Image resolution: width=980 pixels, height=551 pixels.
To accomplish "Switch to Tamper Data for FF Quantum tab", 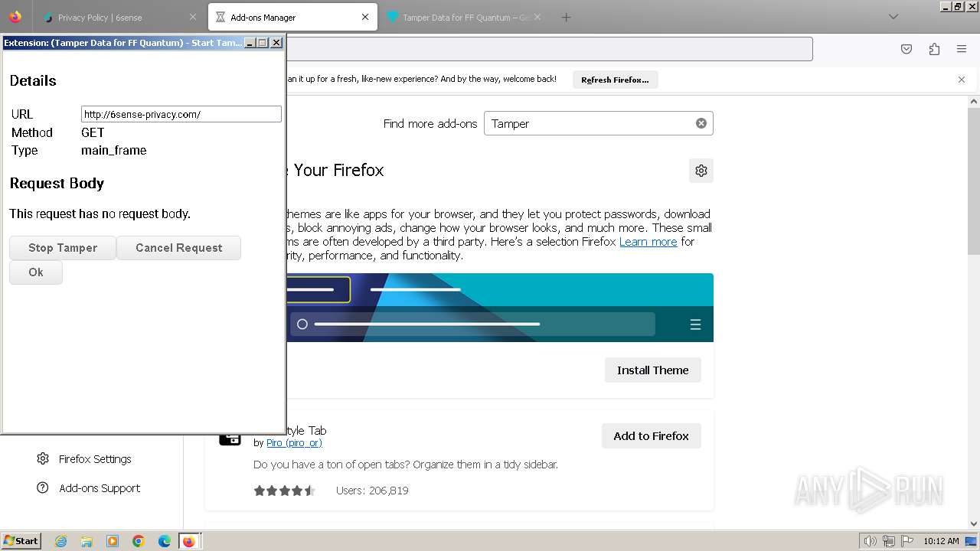I will point(465,17).
